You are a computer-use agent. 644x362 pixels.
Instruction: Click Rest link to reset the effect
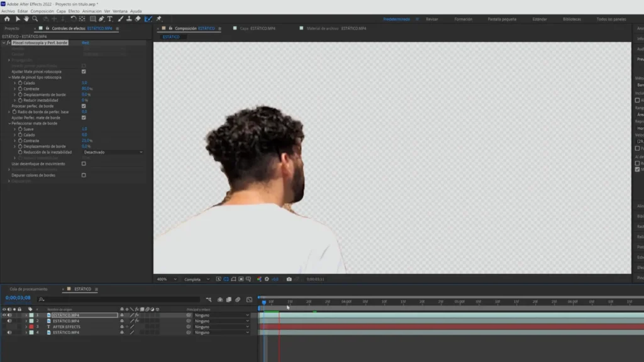click(x=86, y=43)
